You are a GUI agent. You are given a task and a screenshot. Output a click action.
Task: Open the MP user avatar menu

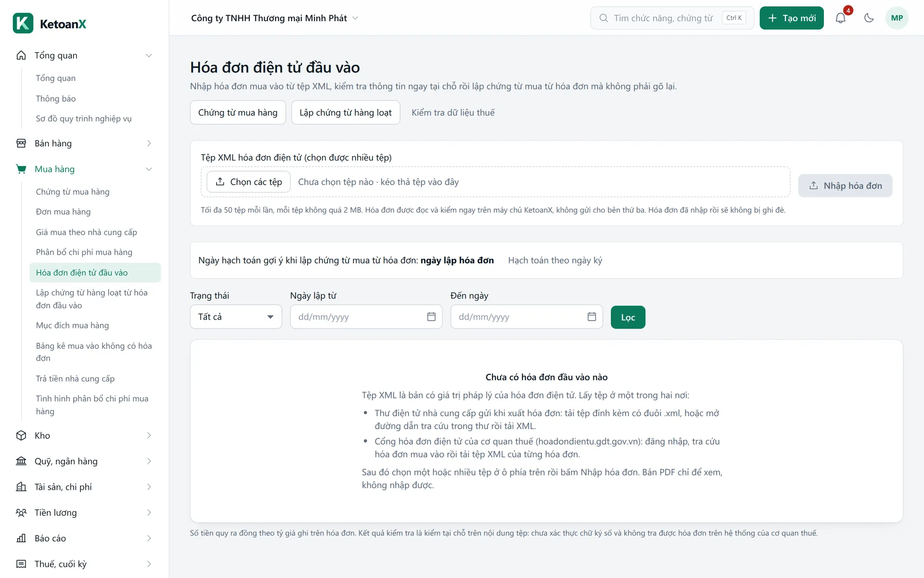[x=897, y=18]
